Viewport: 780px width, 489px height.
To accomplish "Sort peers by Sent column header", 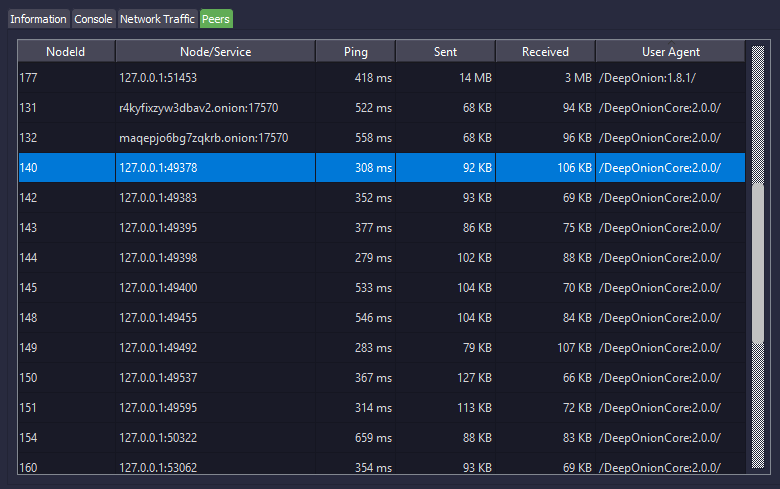I will (x=445, y=52).
